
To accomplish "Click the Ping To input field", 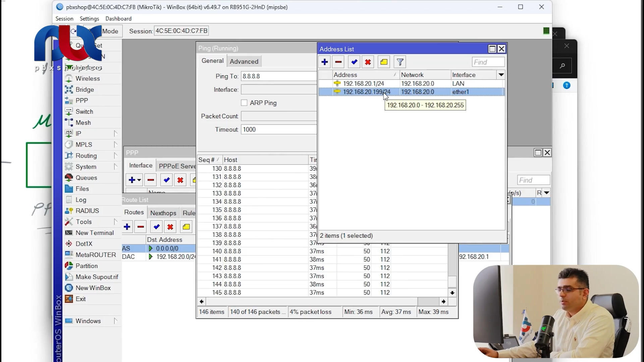I will (278, 76).
